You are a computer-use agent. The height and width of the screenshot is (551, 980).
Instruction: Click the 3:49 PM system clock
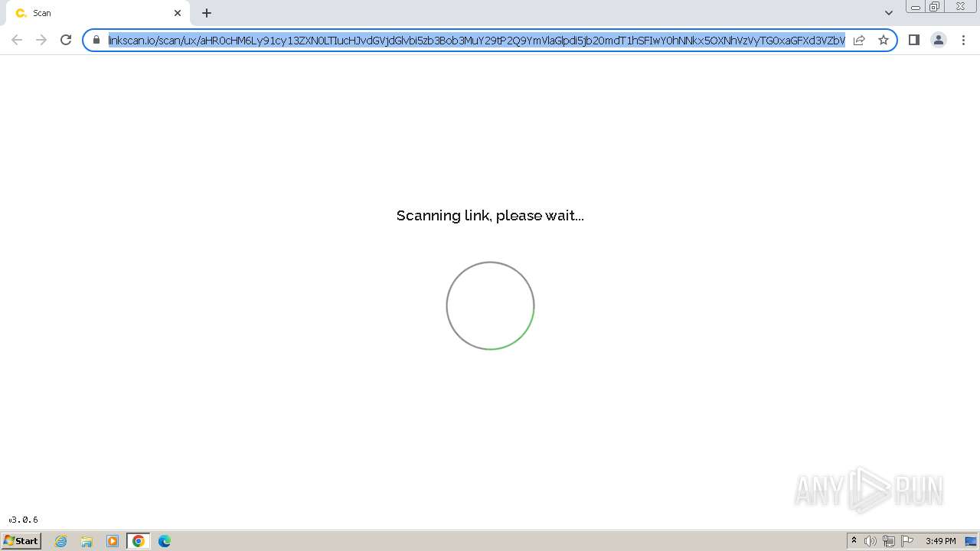click(x=940, y=541)
